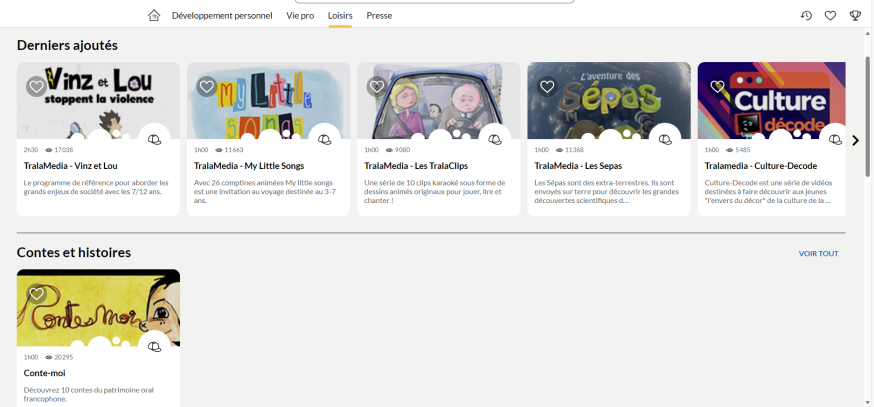Image resolution: width=874 pixels, height=407 pixels.
Task: Click the cap icon on Les TralaClips
Action: pyautogui.click(x=495, y=139)
